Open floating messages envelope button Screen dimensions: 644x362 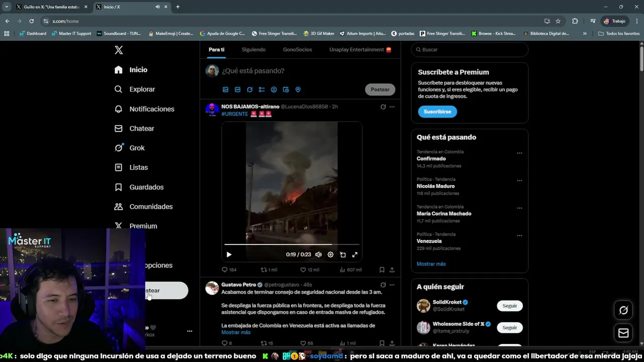(623, 333)
